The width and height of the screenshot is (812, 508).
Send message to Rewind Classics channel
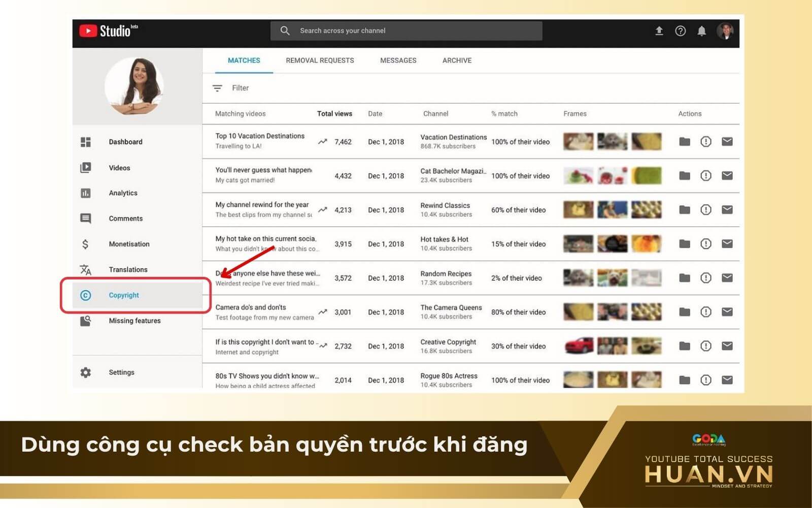pyautogui.click(x=727, y=210)
